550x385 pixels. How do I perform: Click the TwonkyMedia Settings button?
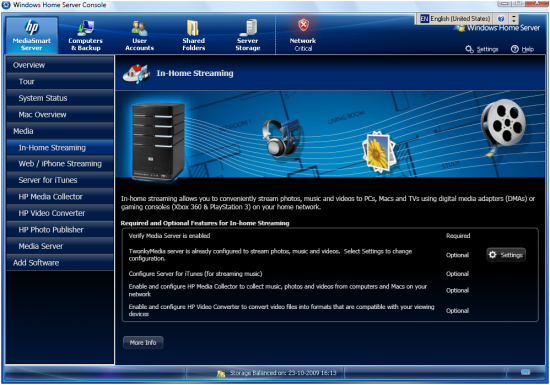click(x=506, y=255)
